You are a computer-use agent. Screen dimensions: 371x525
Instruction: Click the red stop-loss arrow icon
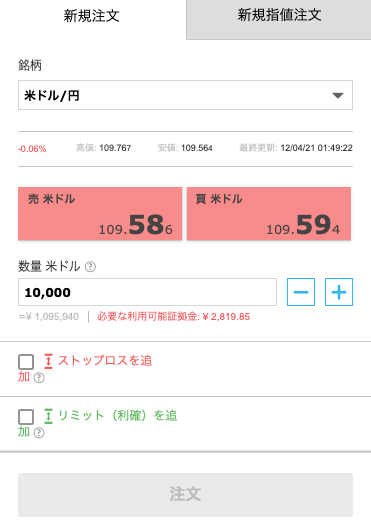click(x=49, y=361)
